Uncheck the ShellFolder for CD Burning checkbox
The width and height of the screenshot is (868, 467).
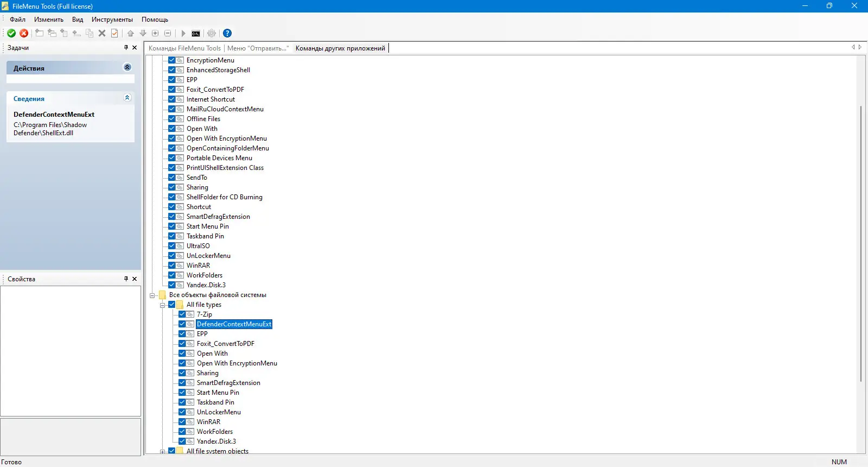pos(172,197)
